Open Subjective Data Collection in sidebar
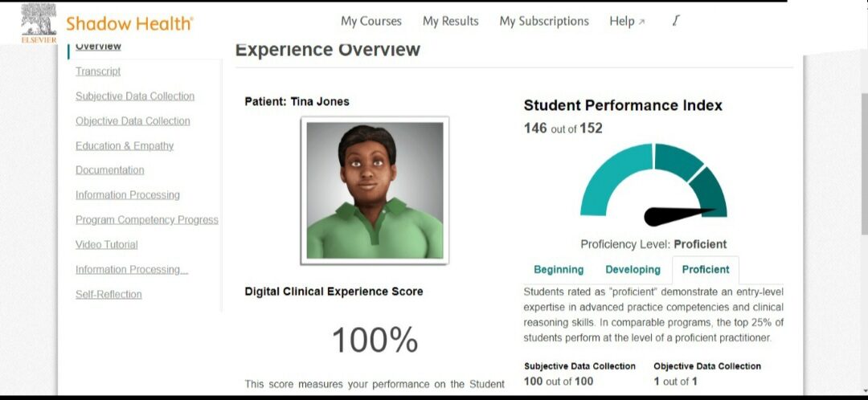Image resolution: width=868 pixels, height=400 pixels. [135, 96]
